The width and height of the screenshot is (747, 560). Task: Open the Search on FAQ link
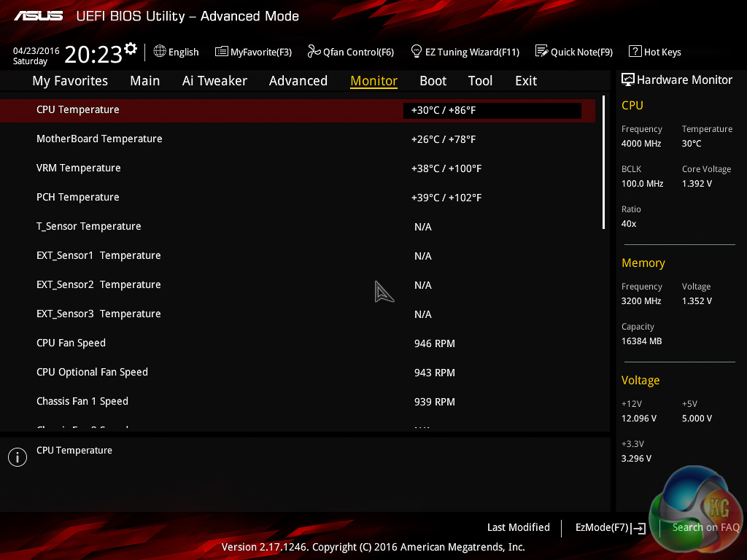705,527
